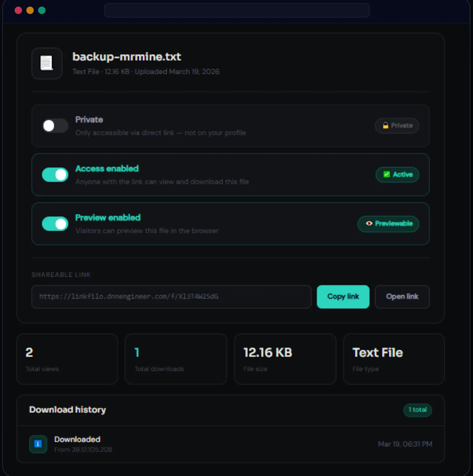The width and height of the screenshot is (473, 476).
Task: Click the eye icon in Previewable badge
Action: click(x=369, y=223)
